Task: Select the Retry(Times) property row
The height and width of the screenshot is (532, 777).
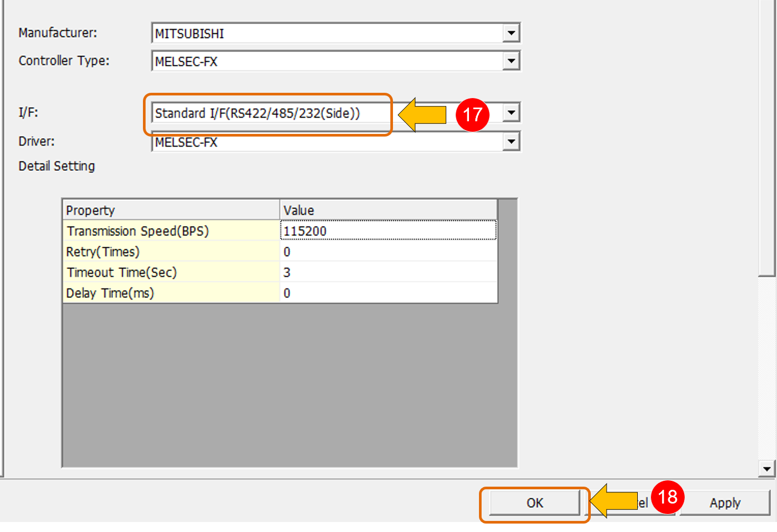Action: [x=171, y=252]
